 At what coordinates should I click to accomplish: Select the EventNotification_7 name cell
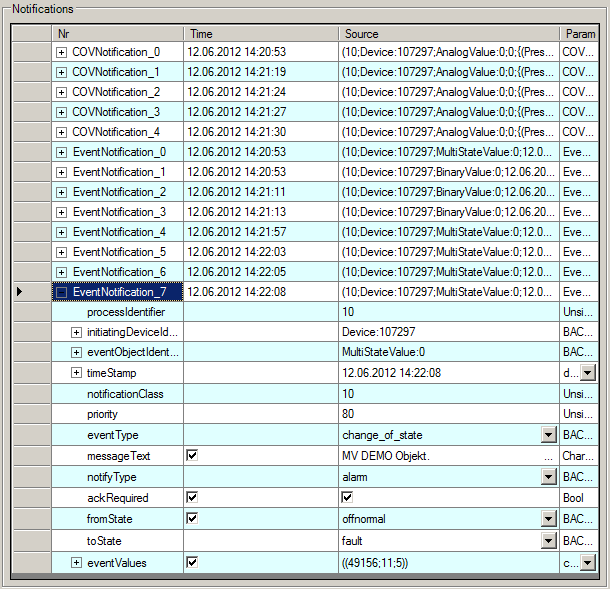tap(117, 292)
